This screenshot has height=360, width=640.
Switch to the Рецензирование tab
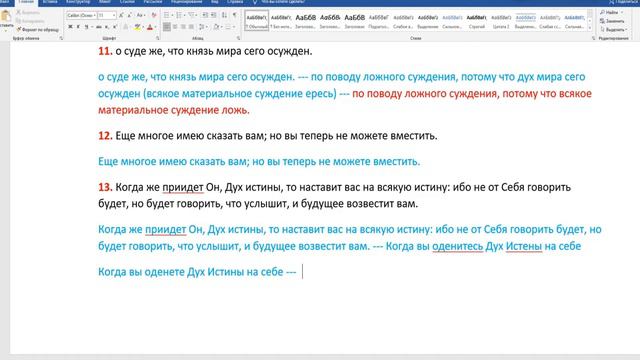(187, 2)
